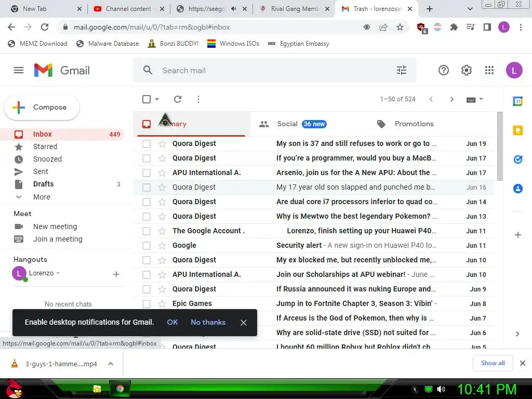Star the Quora Digest Jun 17 email

[162, 158]
